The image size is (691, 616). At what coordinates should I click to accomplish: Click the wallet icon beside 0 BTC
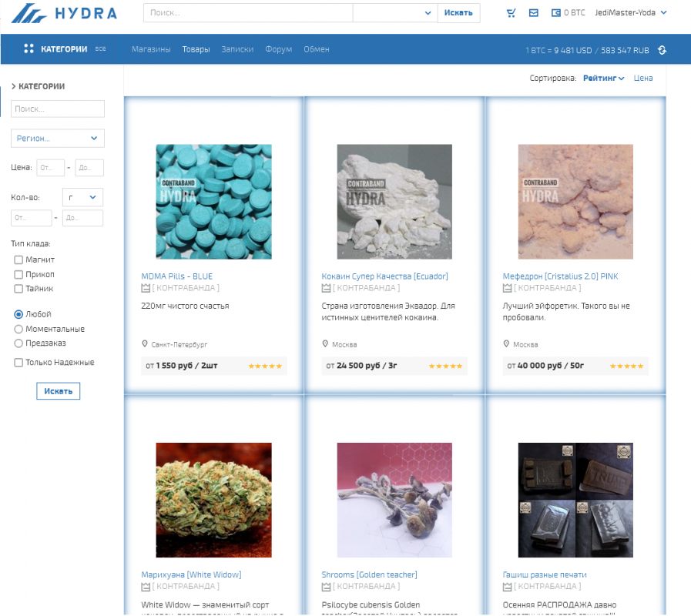(x=556, y=13)
